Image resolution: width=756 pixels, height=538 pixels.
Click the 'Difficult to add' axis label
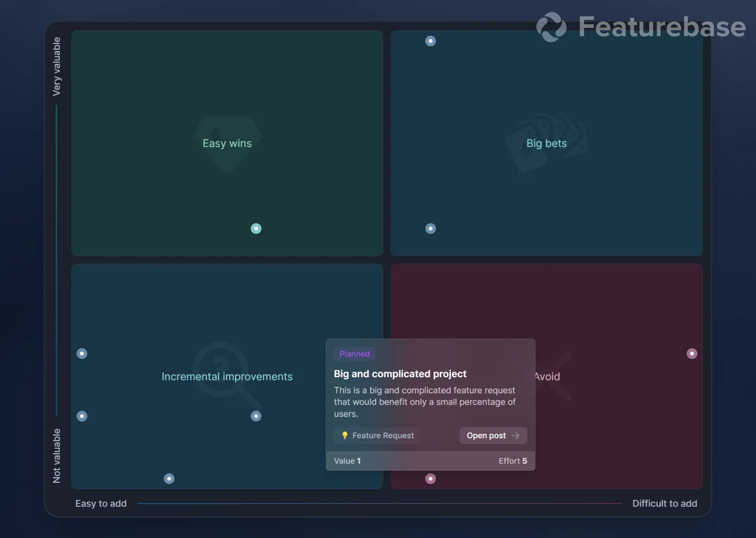pos(665,503)
